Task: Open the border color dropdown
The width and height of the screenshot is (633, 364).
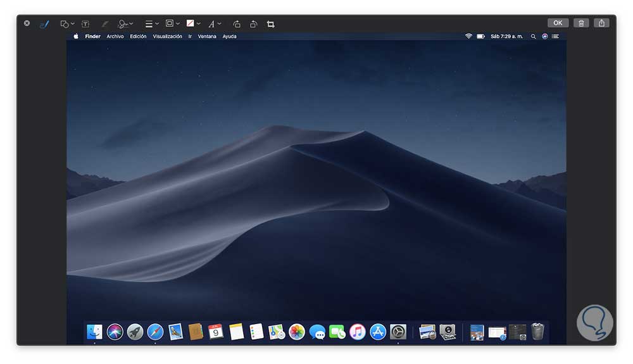Action: point(172,23)
